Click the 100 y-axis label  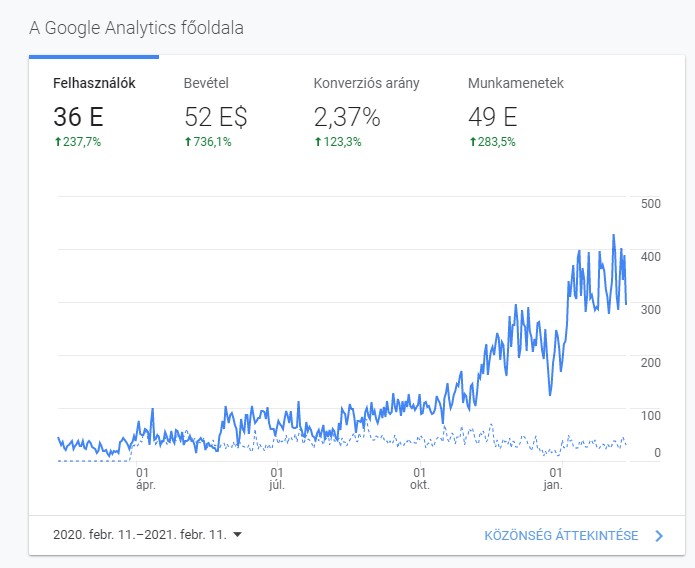click(651, 415)
